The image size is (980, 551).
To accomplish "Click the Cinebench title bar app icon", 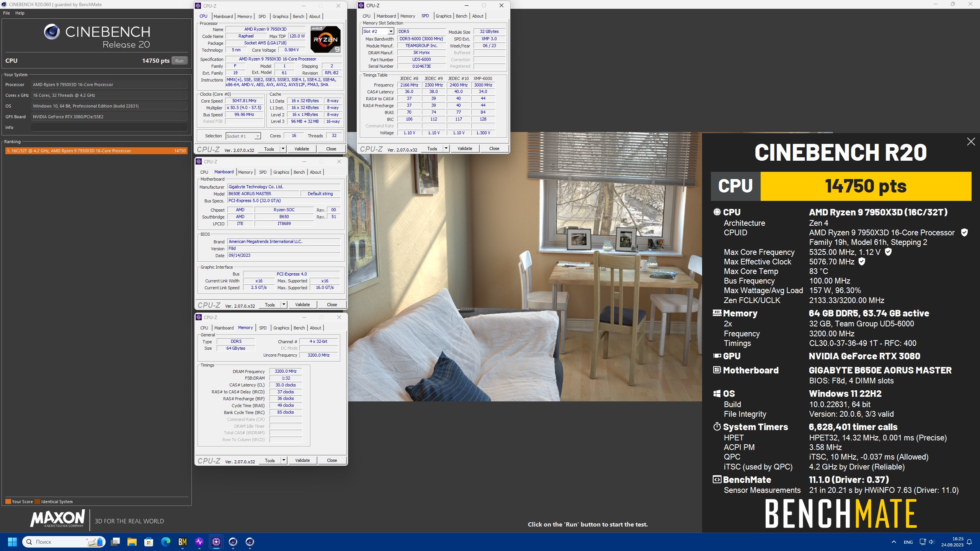I will pyautogui.click(x=4, y=4).
